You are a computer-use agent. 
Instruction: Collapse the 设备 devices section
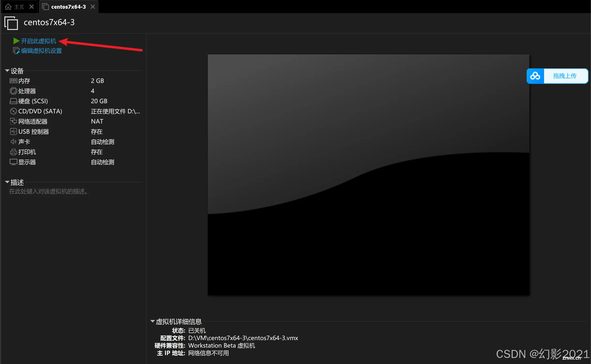click(x=7, y=71)
